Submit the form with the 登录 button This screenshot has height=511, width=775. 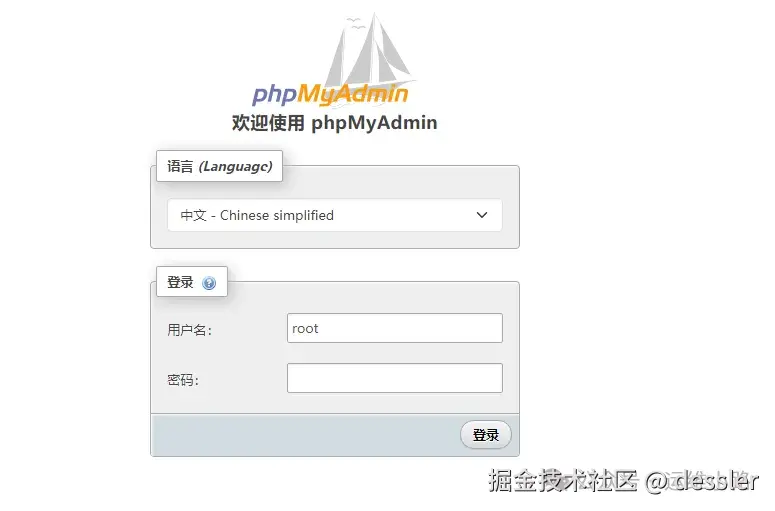(486, 435)
